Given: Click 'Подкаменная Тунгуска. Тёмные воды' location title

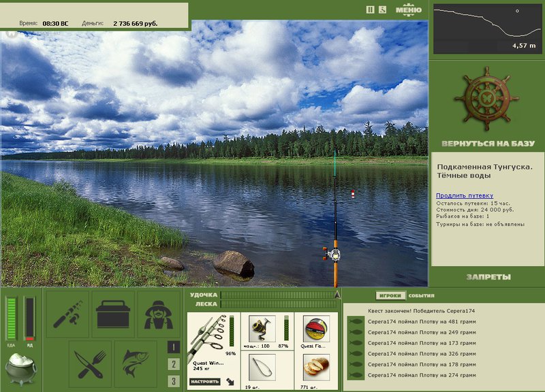Looking at the screenshot, I should click(x=484, y=171).
